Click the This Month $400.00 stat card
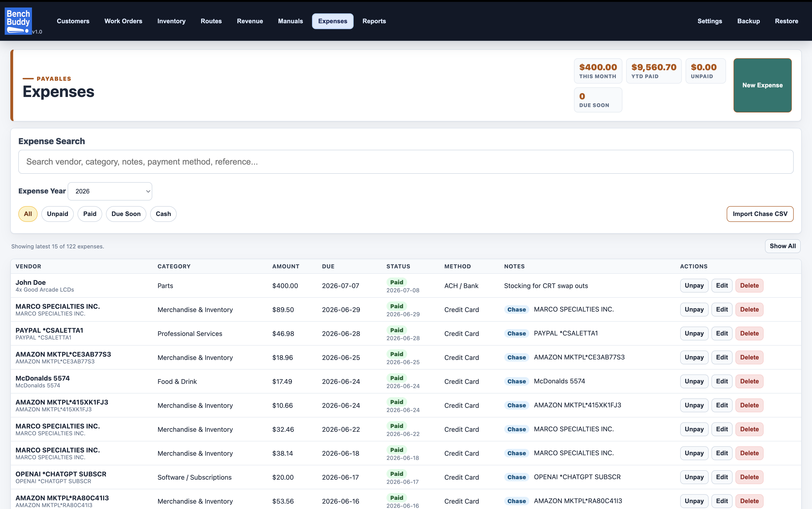Image resolution: width=812 pixels, height=509 pixels. click(x=598, y=71)
